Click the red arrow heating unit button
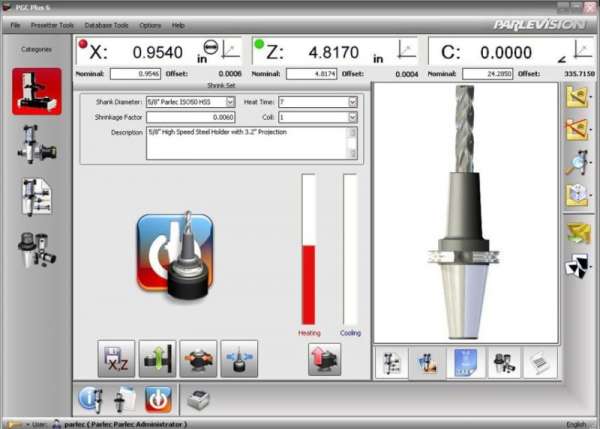600x429 pixels. [x=324, y=359]
